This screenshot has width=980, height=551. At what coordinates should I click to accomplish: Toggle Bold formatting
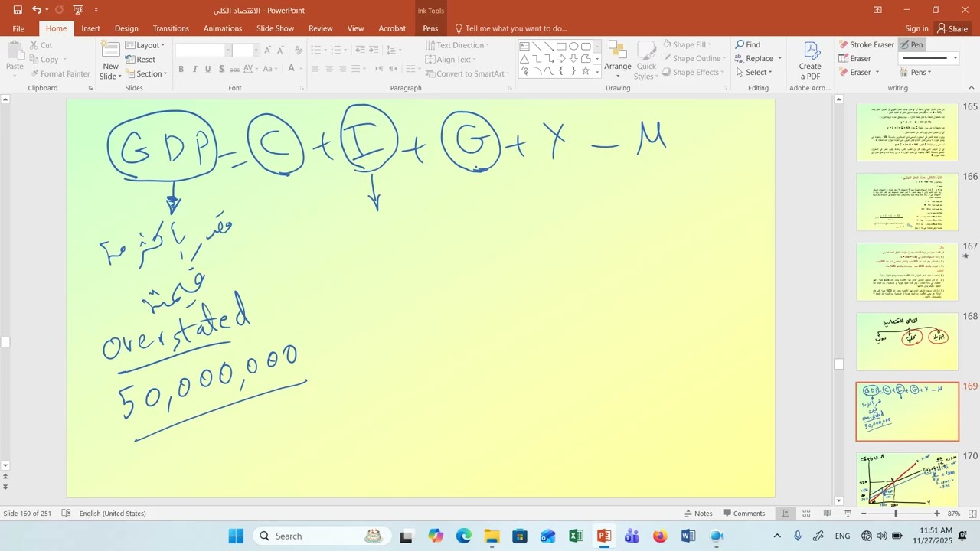tap(181, 69)
